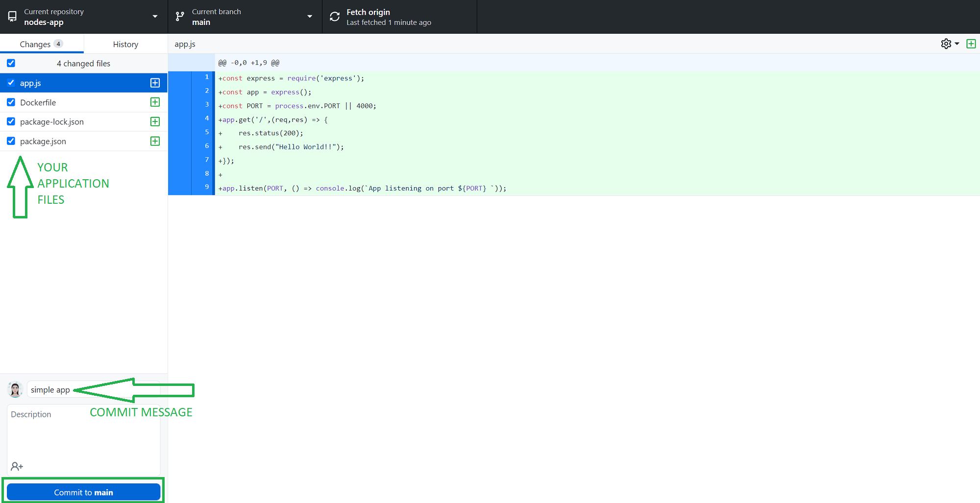Click the Fetch origin sync icon

335,17
